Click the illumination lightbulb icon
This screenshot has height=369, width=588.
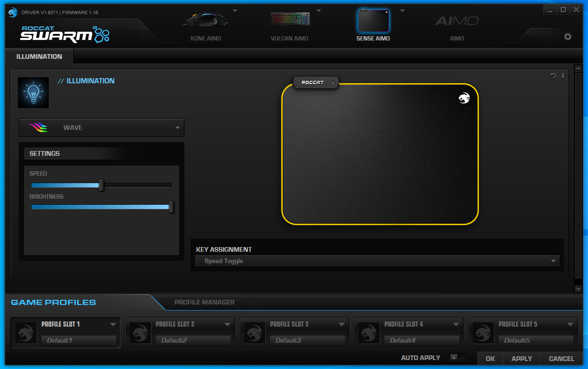click(x=33, y=92)
